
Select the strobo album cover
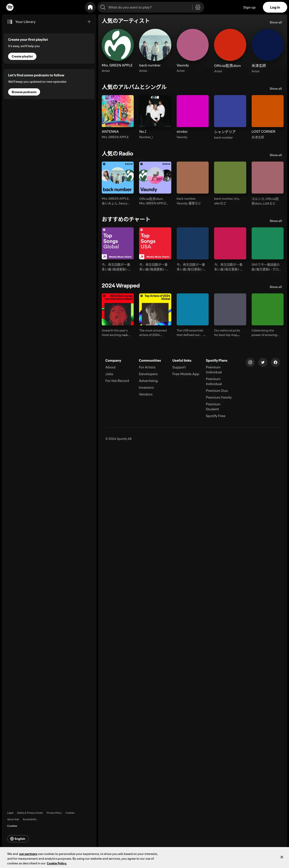[192, 111]
